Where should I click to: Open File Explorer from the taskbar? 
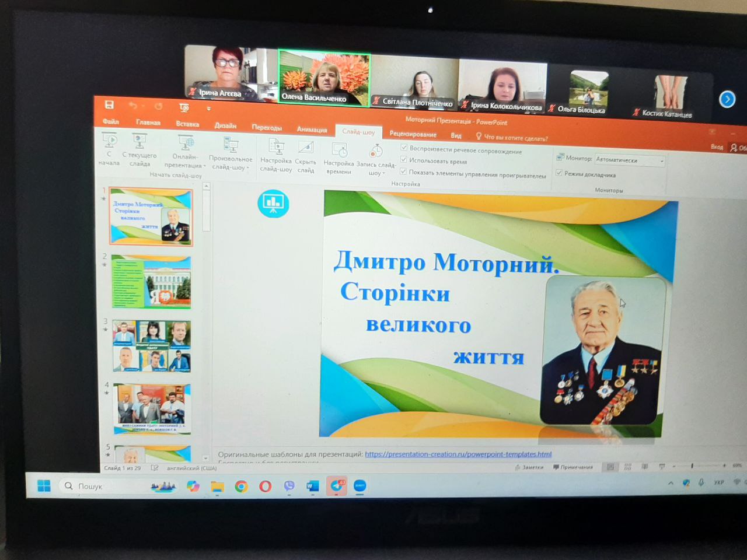click(x=217, y=487)
